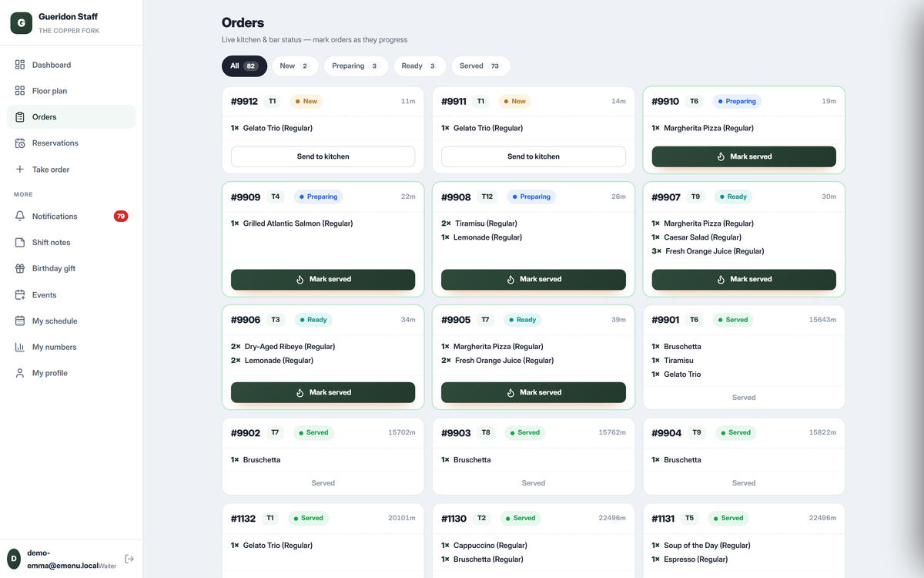Click the plus icon for Take order
This screenshot has width=924, height=578.
(x=20, y=170)
